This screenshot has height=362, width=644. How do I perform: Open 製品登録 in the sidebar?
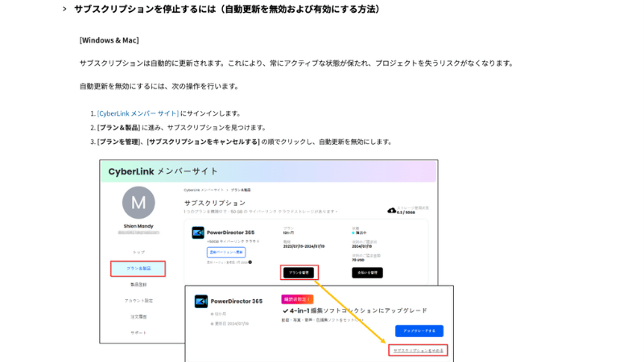(138, 285)
